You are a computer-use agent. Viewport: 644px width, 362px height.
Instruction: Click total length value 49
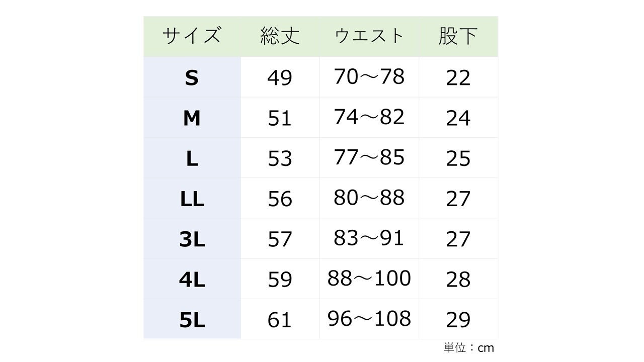pyautogui.click(x=280, y=78)
